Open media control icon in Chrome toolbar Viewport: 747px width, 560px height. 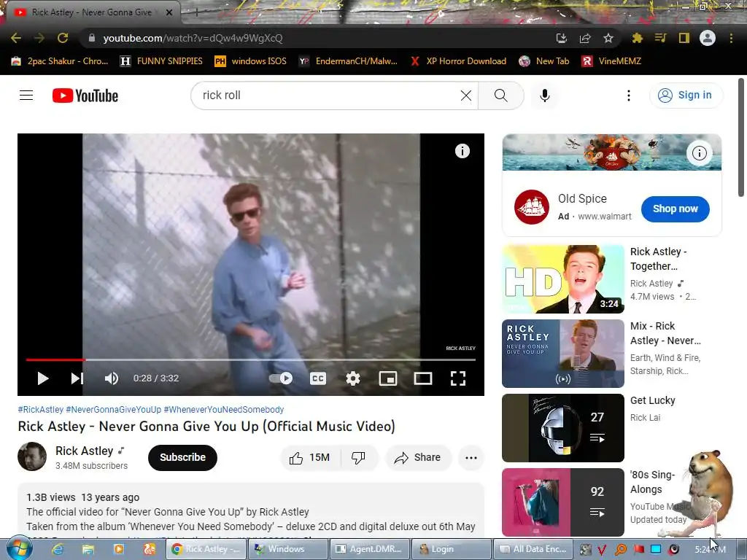660,38
